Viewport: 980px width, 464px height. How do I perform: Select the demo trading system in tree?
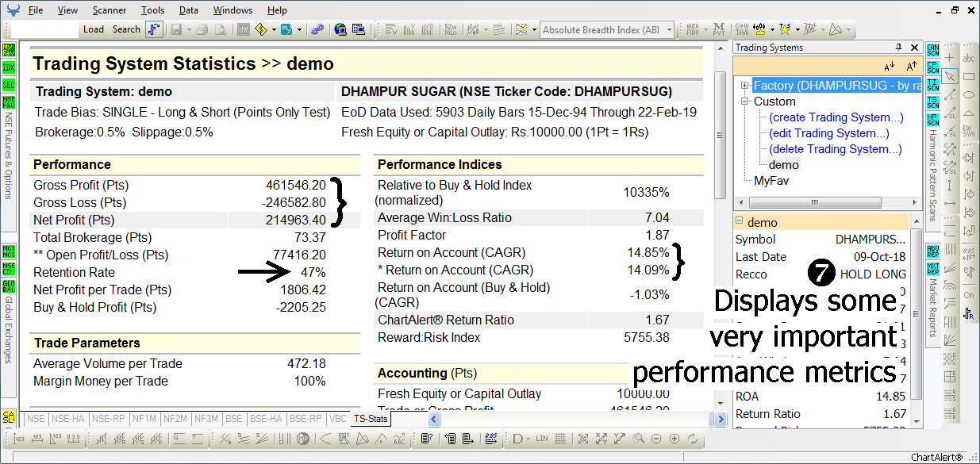pos(784,165)
